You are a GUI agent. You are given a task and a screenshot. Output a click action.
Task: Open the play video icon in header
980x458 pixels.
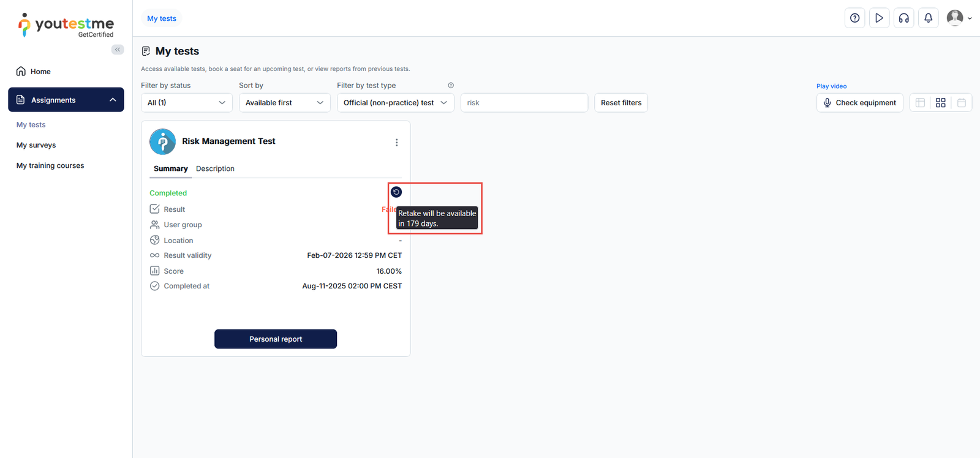pos(879,18)
